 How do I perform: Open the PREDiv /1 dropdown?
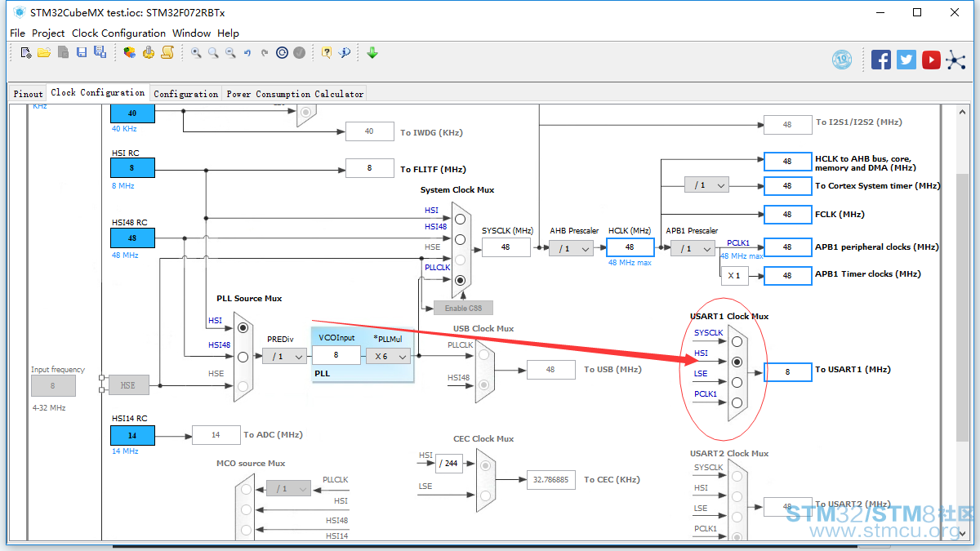point(284,357)
